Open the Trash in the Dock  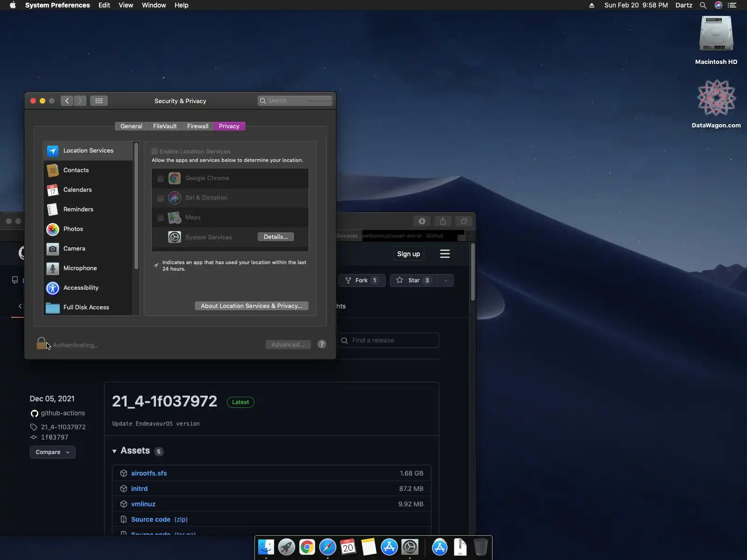point(481,547)
